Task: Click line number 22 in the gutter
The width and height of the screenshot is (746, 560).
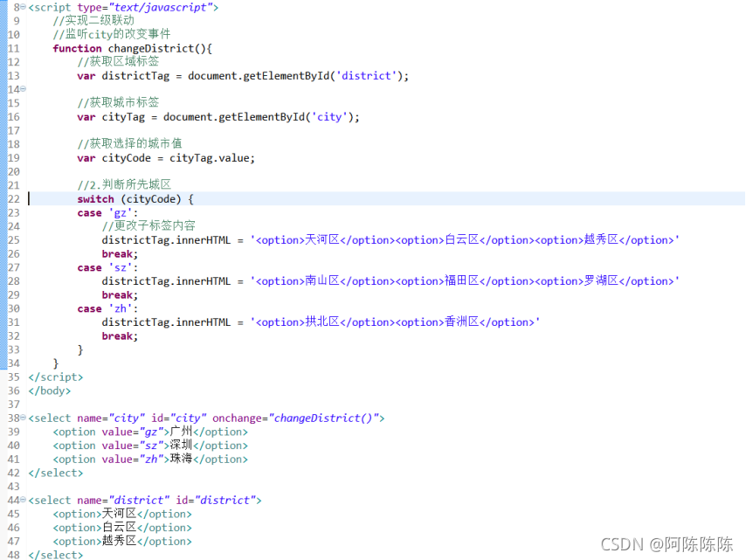Action: tap(14, 199)
